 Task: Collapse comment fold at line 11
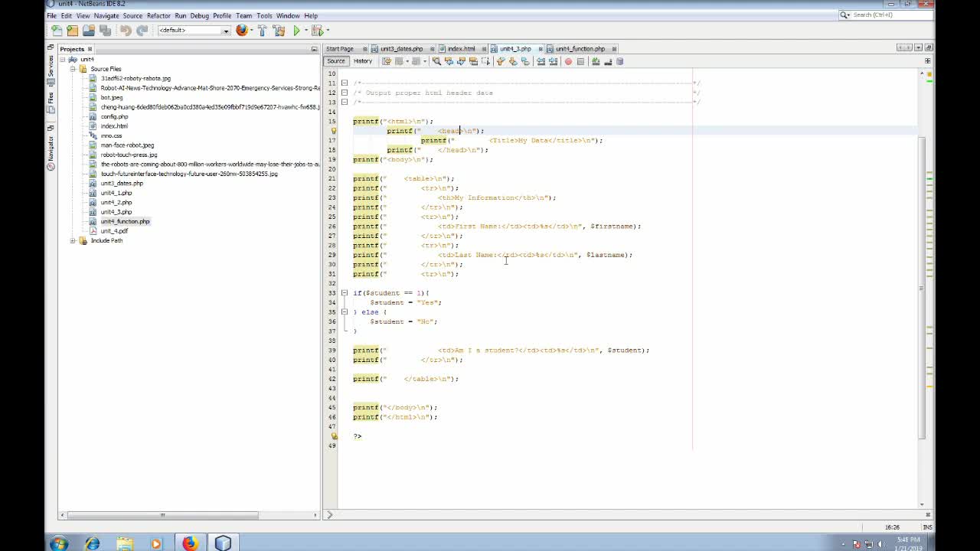[345, 83]
